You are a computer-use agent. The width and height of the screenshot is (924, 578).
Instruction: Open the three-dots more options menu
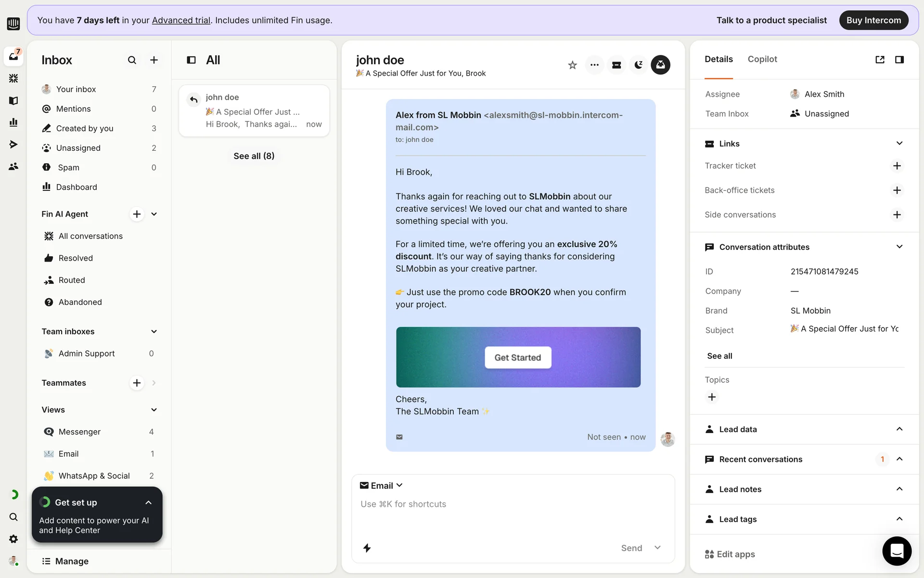(x=594, y=65)
